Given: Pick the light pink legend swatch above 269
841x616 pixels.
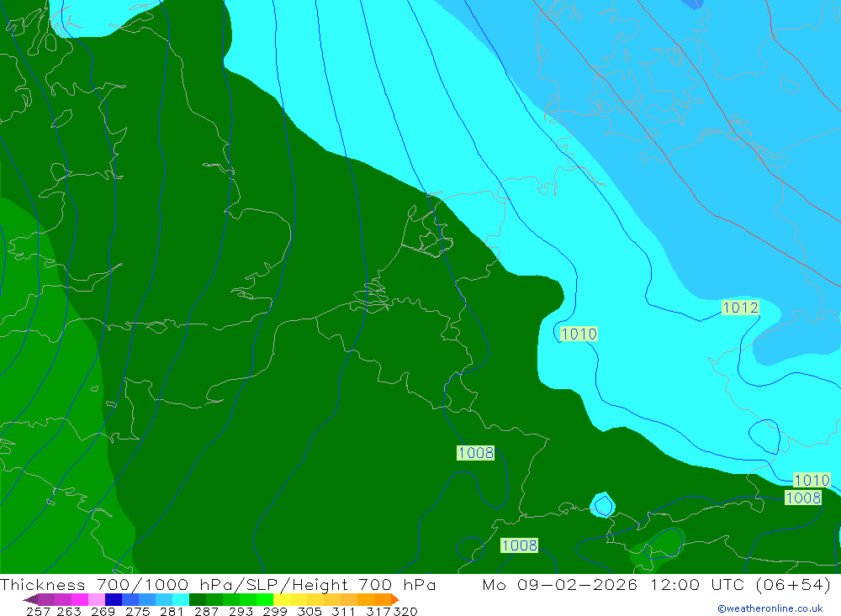Looking at the screenshot, I should [97, 599].
